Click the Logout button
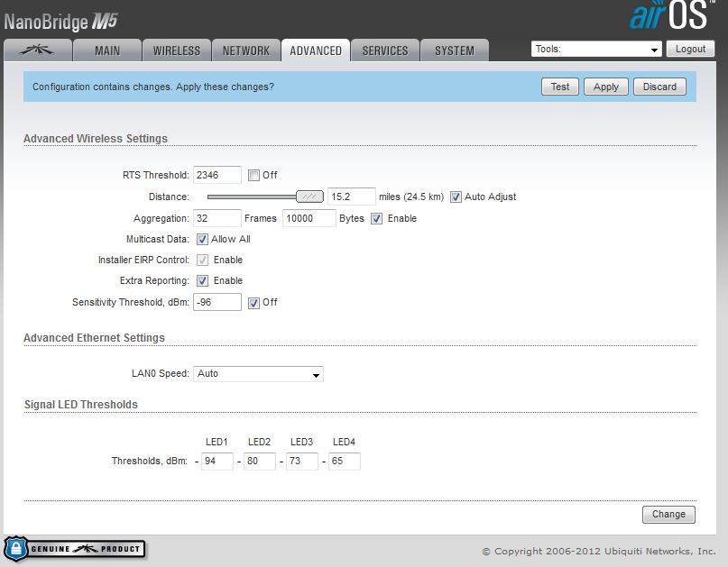 point(690,49)
